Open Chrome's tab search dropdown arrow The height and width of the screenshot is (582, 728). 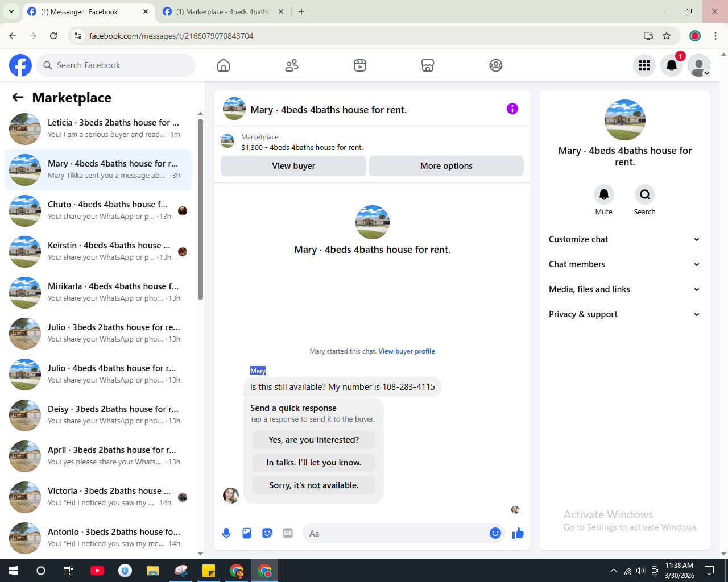coord(11,11)
